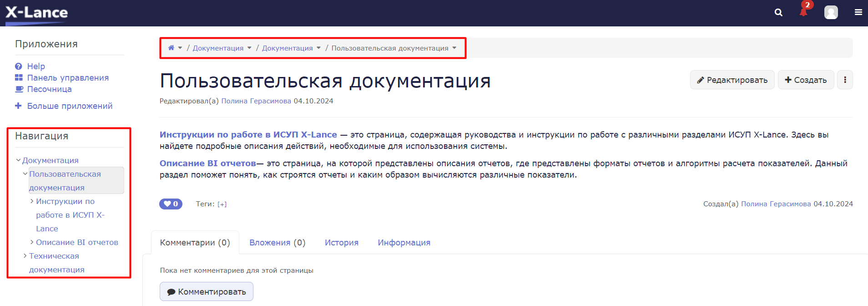This screenshot has height=306, width=868.
Task: Open second Документация breadcrumb link
Action: (287, 48)
